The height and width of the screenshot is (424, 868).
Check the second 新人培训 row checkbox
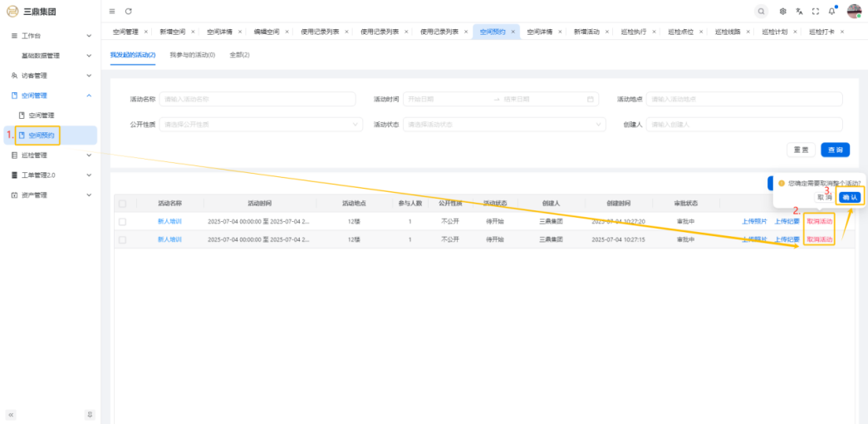coord(123,239)
